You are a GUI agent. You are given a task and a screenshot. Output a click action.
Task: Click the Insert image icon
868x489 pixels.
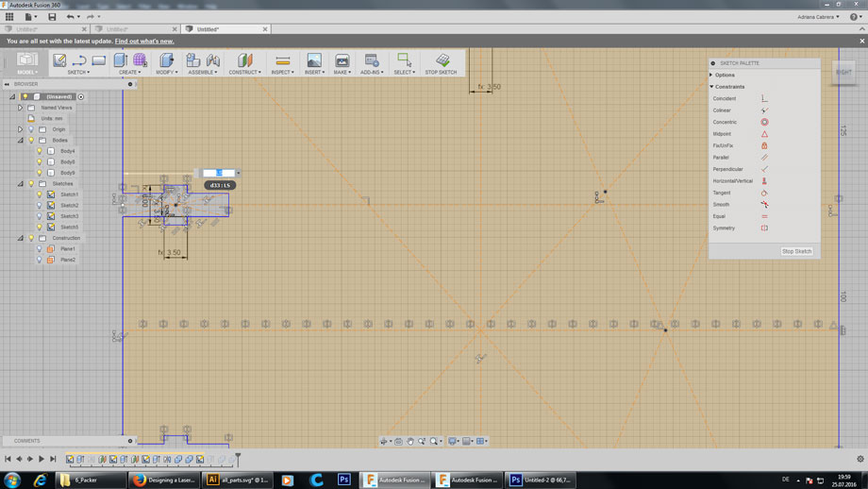pos(314,59)
